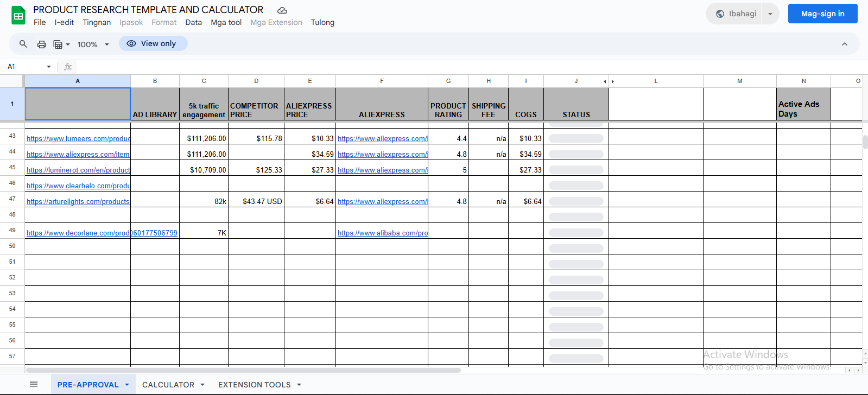Screen dimensions: 868x395
Task: Open the Data menu
Action: point(193,22)
